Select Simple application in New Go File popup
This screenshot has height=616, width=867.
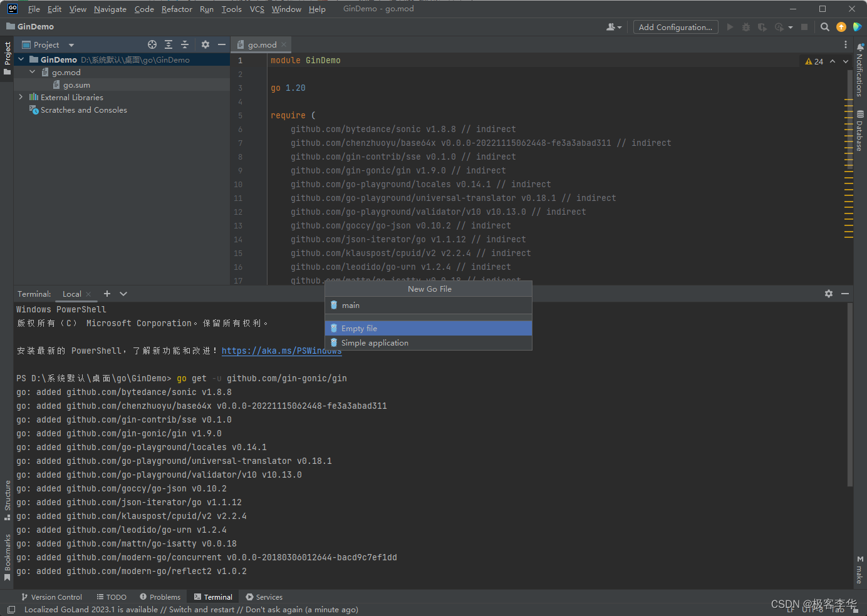pyautogui.click(x=375, y=343)
